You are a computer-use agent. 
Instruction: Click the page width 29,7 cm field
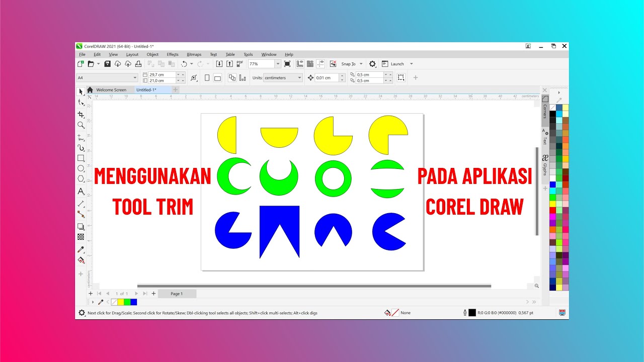[162, 74]
